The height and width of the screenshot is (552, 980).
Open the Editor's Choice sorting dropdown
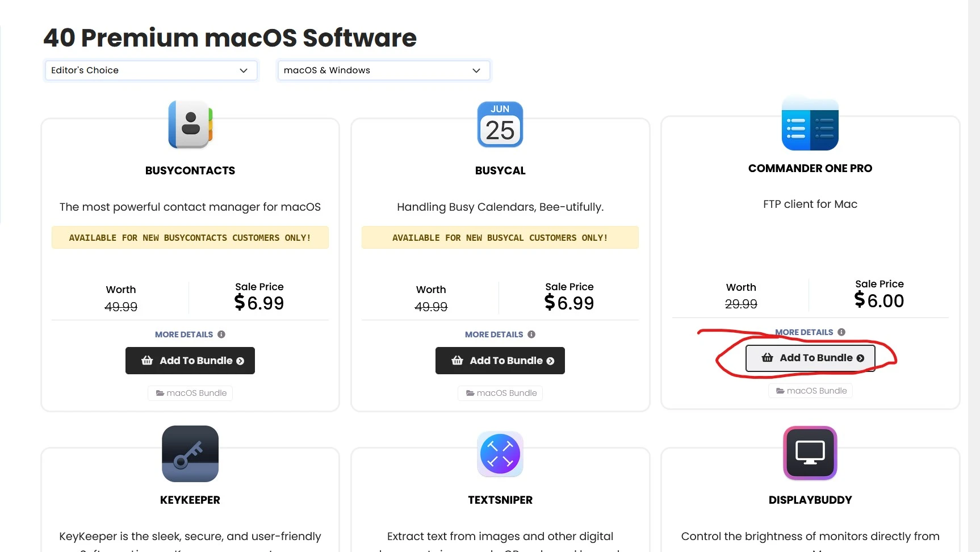tap(151, 70)
